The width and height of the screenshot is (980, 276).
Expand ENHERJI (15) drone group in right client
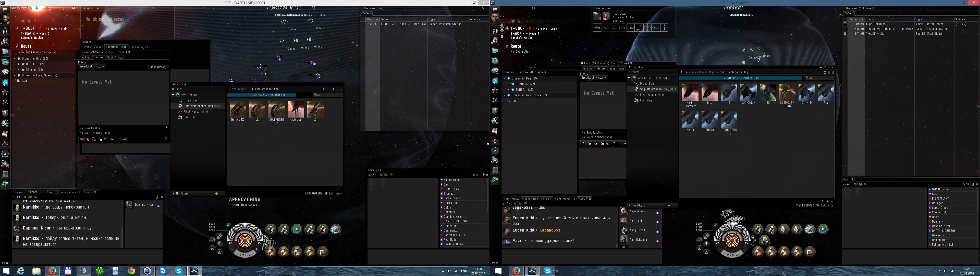click(x=508, y=90)
